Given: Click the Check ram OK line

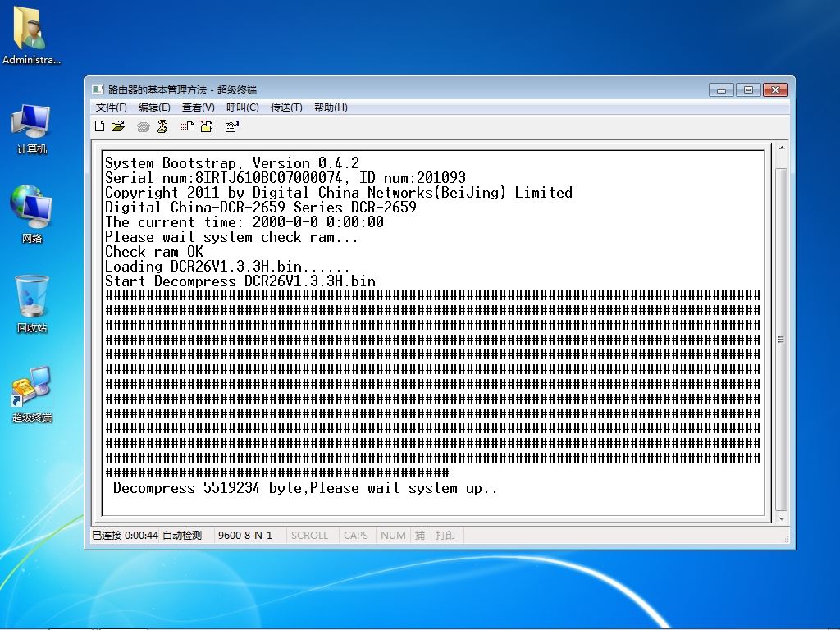Looking at the screenshot, I should point(154,252).
